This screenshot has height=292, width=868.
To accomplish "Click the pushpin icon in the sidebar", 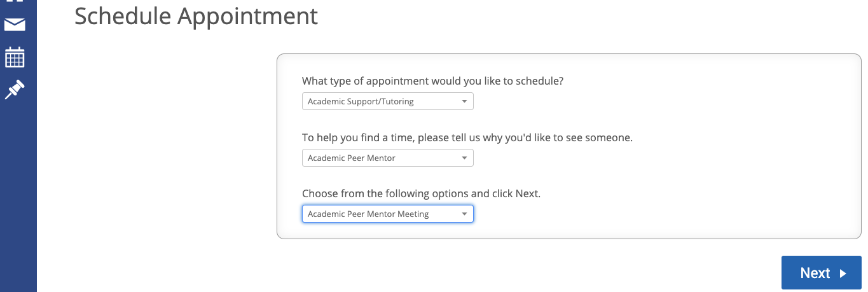I will pyautogui.click(x=15, y=89).
